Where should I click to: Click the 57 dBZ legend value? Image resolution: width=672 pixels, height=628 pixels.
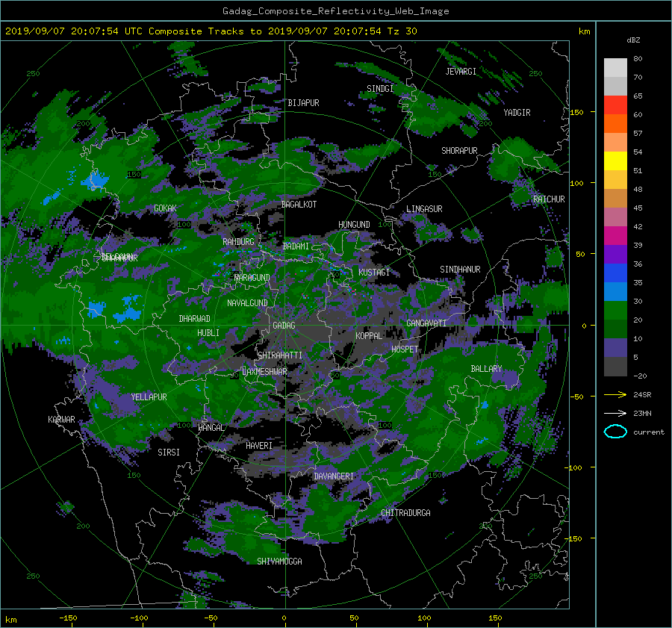(x=638, y=134)
